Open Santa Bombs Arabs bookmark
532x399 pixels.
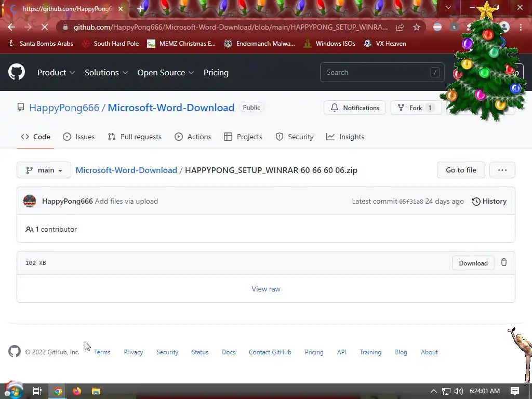pos(41,44)
